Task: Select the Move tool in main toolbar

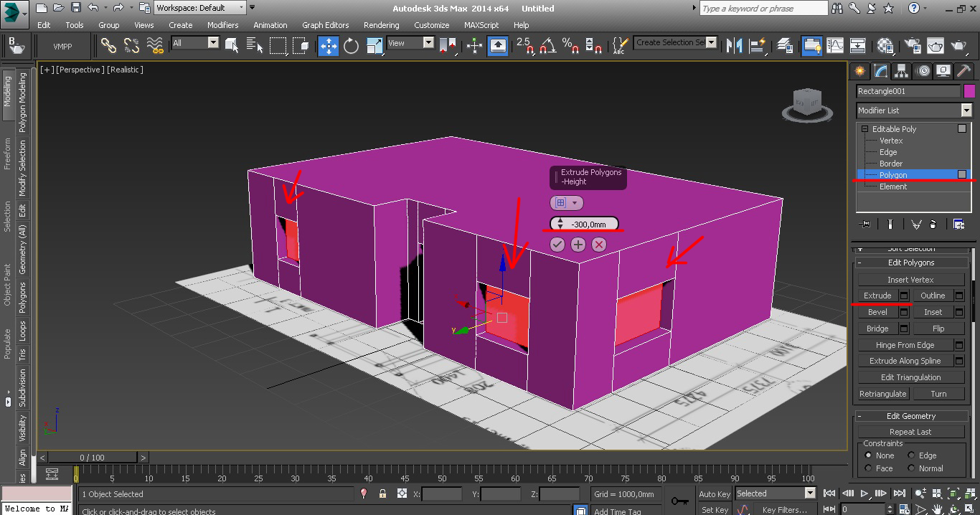Action: (329, 46)
